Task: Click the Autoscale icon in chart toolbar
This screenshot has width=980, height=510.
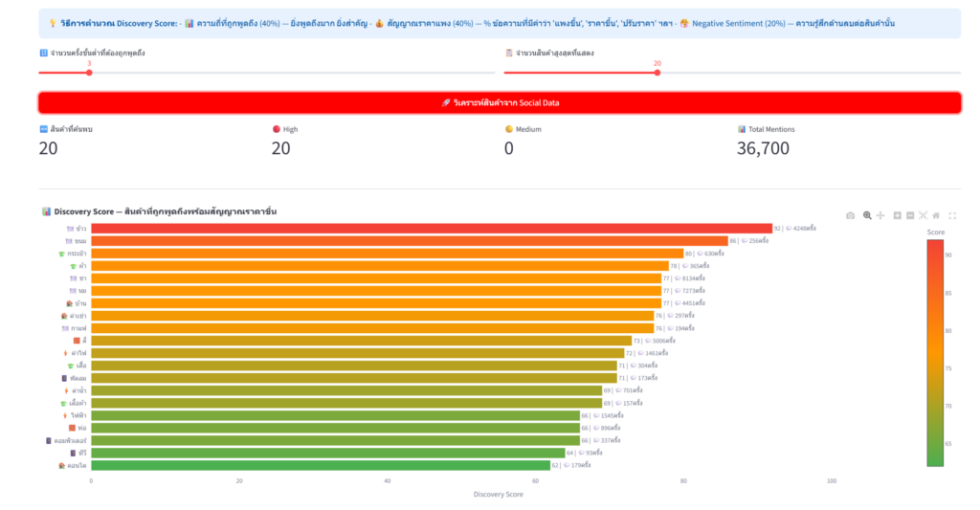Action: click(x=924, y=215)
